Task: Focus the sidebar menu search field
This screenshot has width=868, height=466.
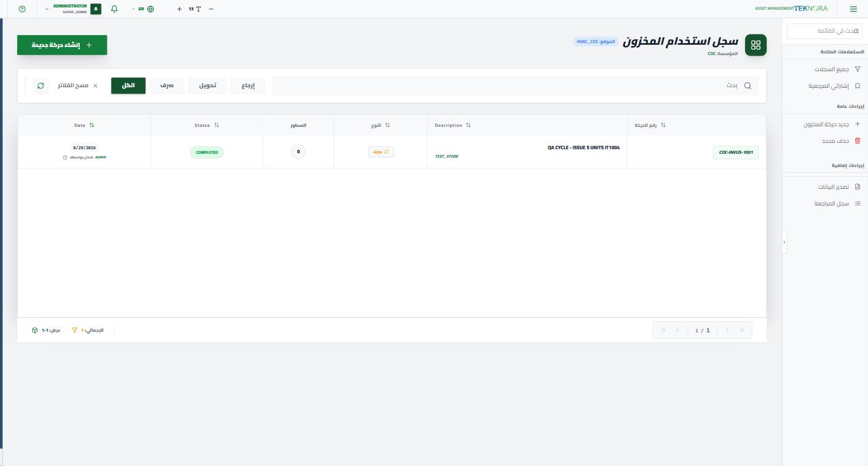Action: pos(824,31)
